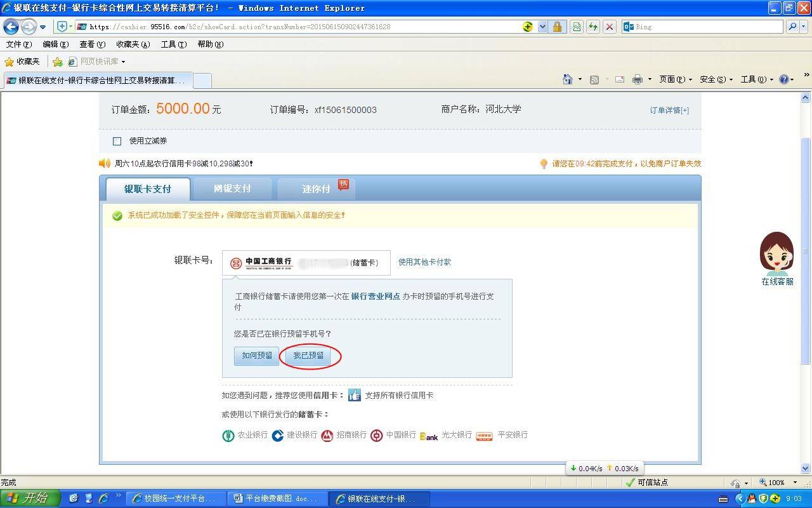The width and height of the screenshot is (812, 508).
Task: Click the read mail icon
Action: [620, 79]
